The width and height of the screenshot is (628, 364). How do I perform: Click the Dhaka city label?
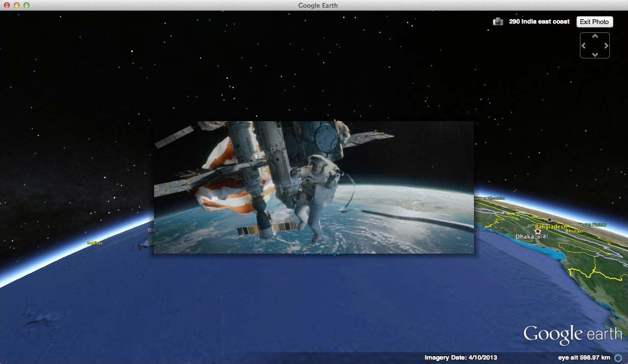tap(524, 236)
